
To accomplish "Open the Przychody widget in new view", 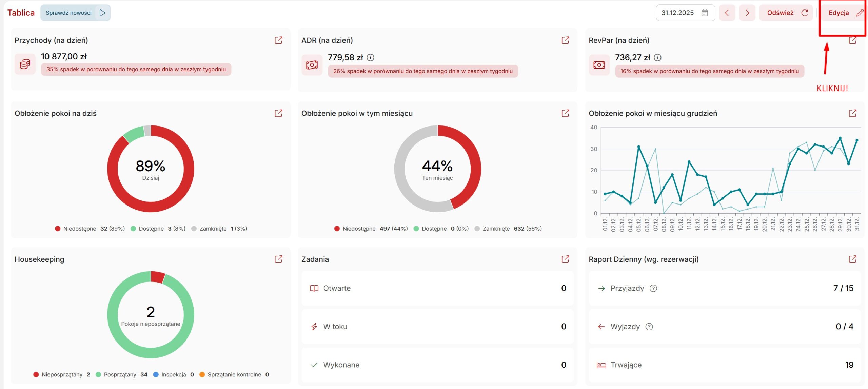I will (x=278, y=40).
